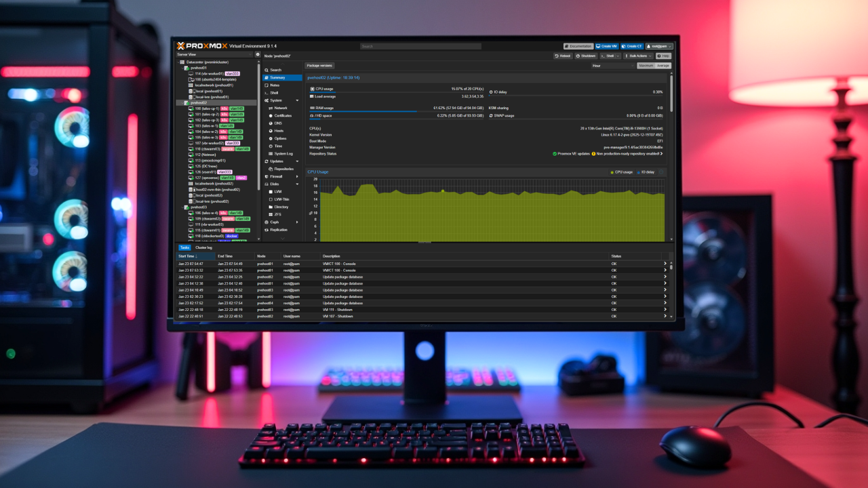This screenshot has width=868, height=488.
Task: Click the Hosts globe icon
Action: [x=271, y=131]
